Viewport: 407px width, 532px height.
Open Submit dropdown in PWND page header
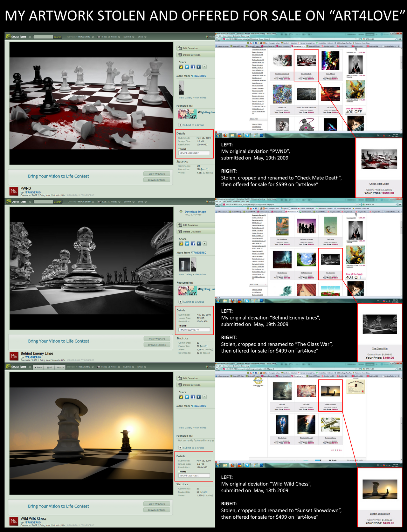point(129,37)
